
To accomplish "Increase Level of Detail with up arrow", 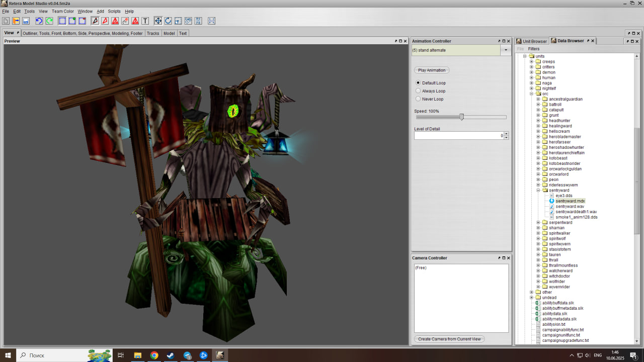I will tap(506, 134).
